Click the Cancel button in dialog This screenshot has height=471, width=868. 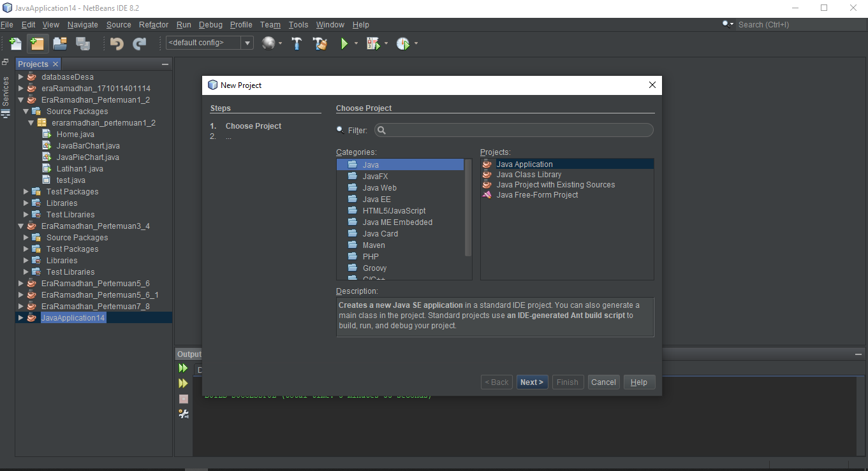click(x=603, y=382)
